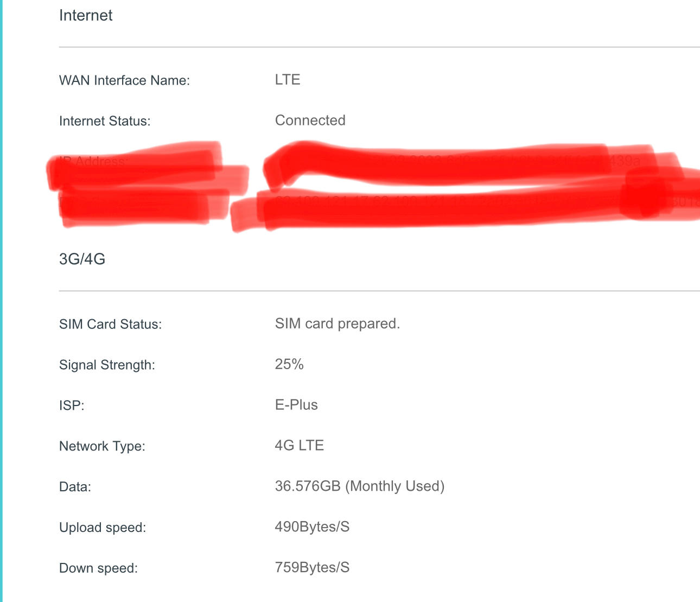
Task: Click the Internet section heading
Action: (x=86, y=15)
